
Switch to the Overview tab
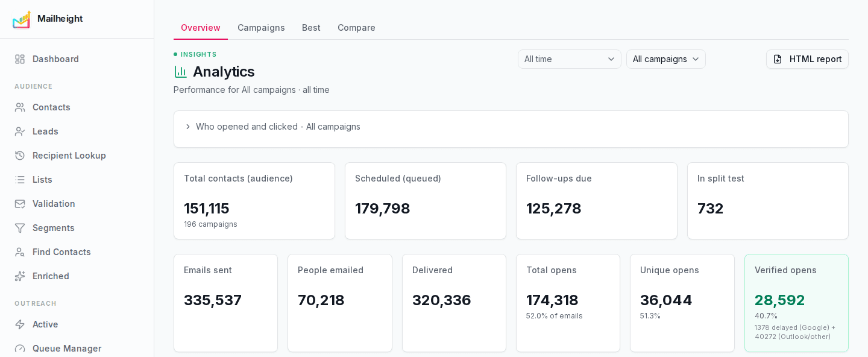pyautogui.click(x=201, y=28)
